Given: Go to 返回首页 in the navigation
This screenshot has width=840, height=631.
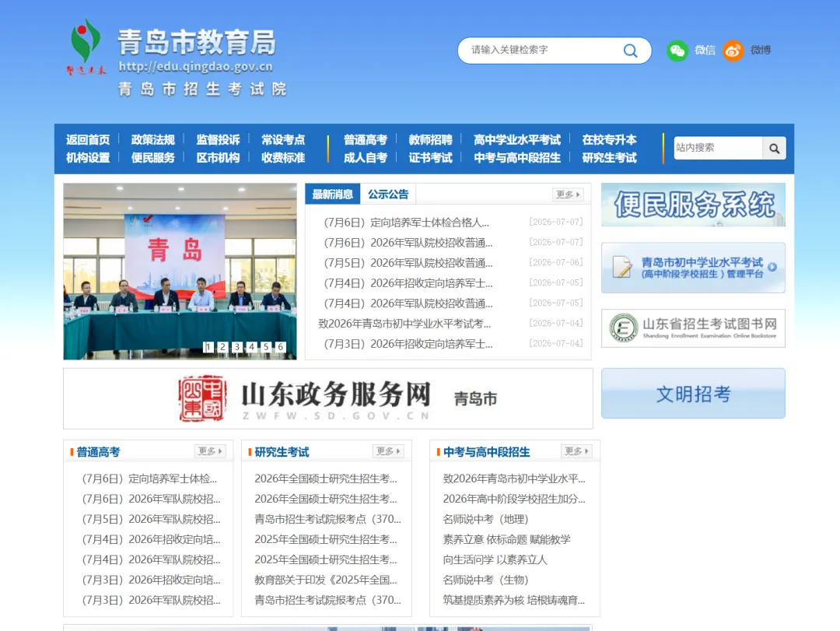Looking at the screenshot, I should click(88, 140).
